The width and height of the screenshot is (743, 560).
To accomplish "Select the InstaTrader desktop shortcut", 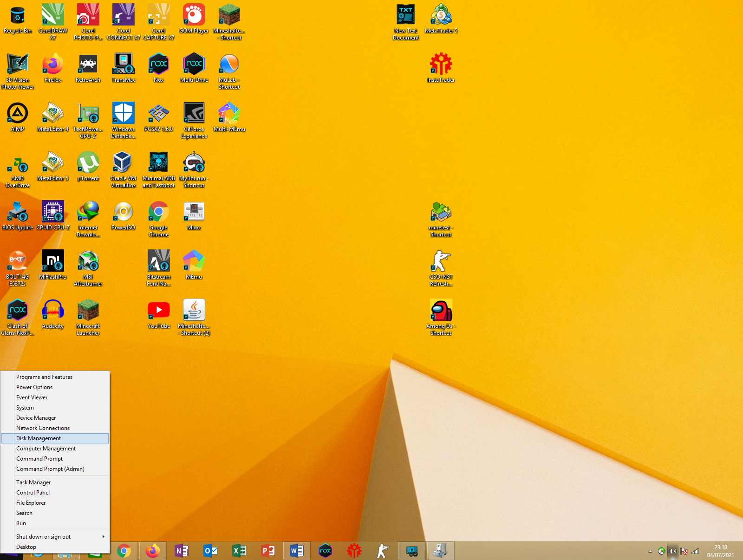I will click(x=441, y=68).
